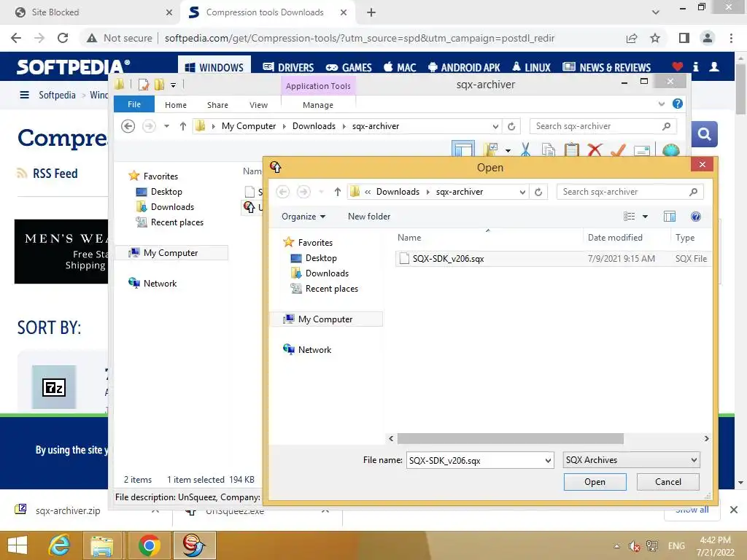Click New folder in the Open dialog
Image resolution: width=747 pixels, height=560 pixels.
[368, 216]
